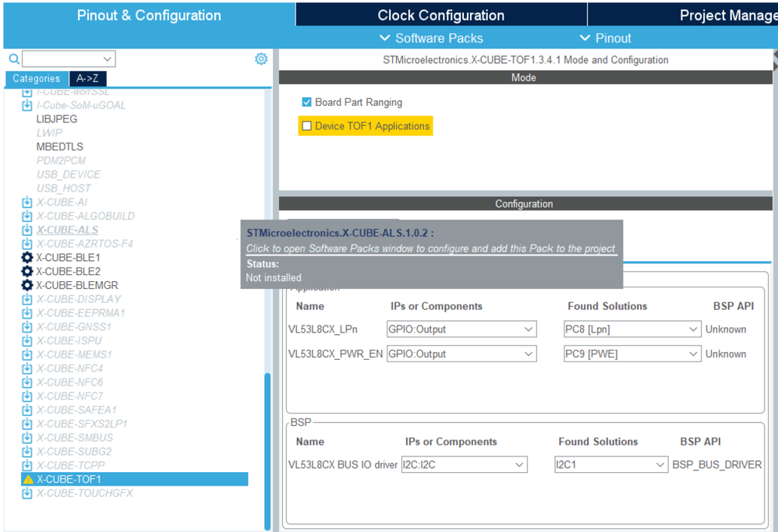Click download icon beside I-Cube-SoM-uGOAL
Viewport: 778px width, 532px height.
[x=27, y=105]
